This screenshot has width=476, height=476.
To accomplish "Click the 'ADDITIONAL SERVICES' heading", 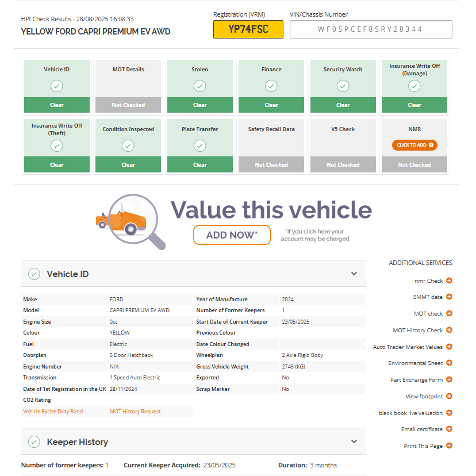I will coord(420,263).
